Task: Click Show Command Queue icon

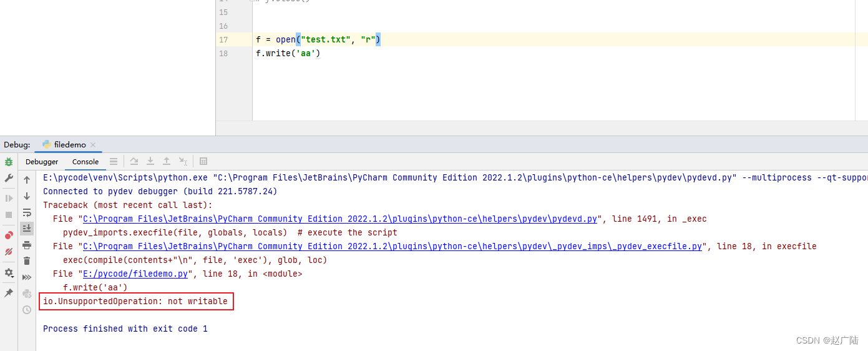Action: click(27, 277)
